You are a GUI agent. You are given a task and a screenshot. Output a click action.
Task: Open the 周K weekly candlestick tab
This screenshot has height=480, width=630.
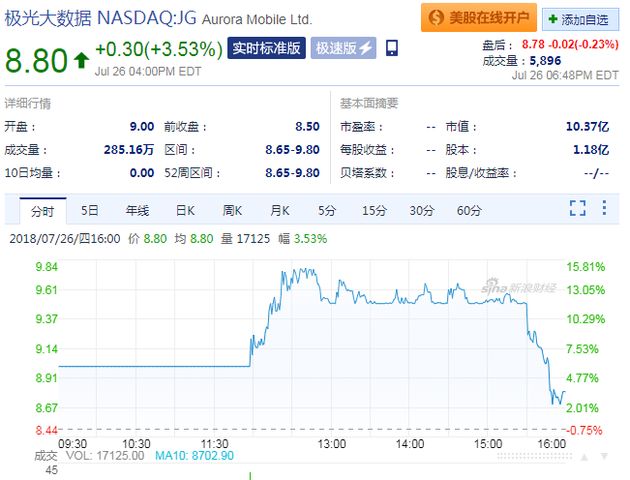232,211
